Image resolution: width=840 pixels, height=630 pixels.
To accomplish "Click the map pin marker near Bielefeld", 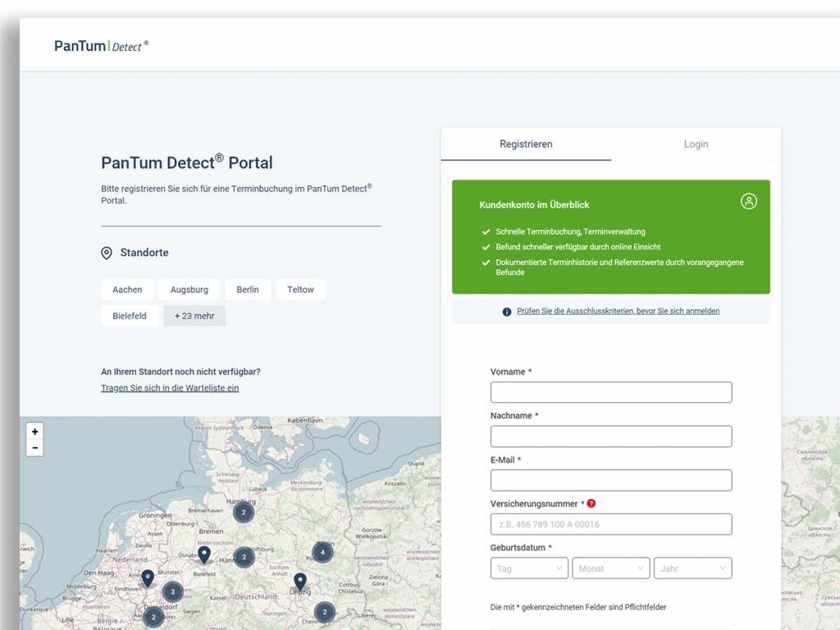I will coord(204,555).
